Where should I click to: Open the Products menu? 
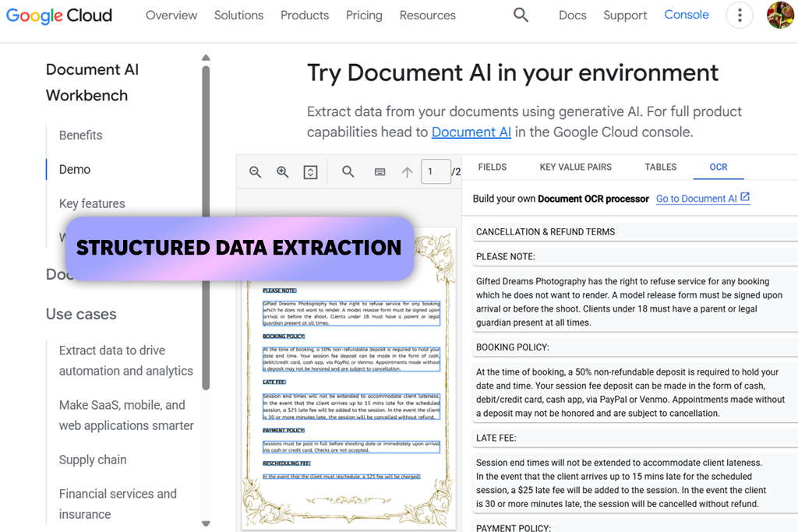point(305,16)
